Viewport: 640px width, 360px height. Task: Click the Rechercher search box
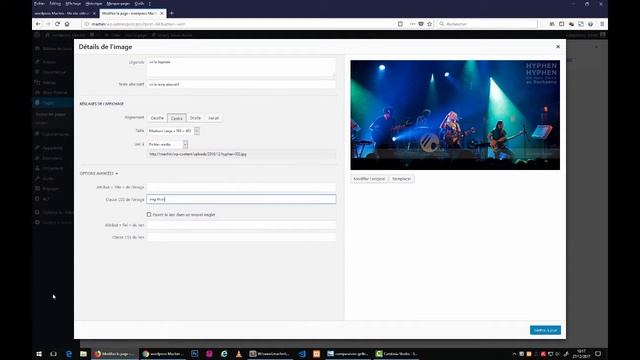tap(487, 24)
